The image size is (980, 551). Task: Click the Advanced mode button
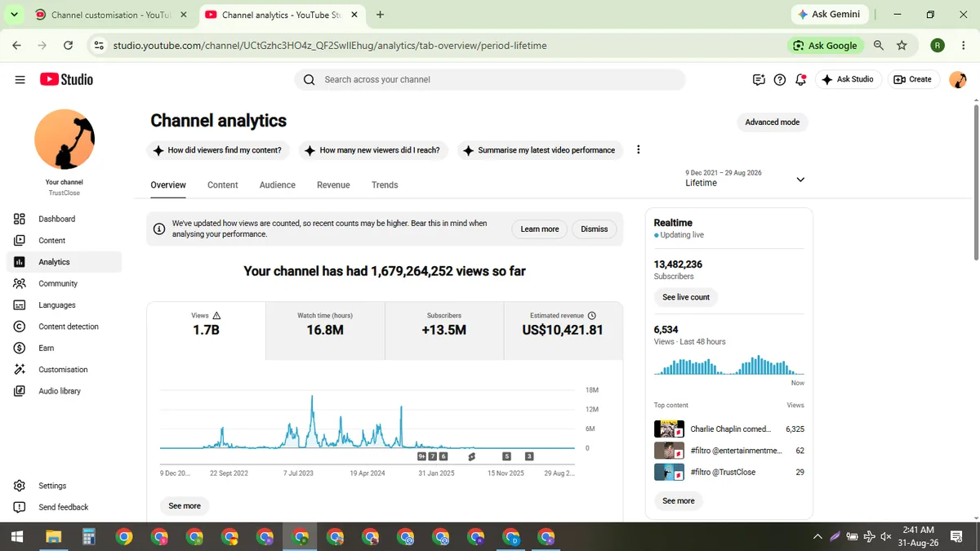(773, 122)
